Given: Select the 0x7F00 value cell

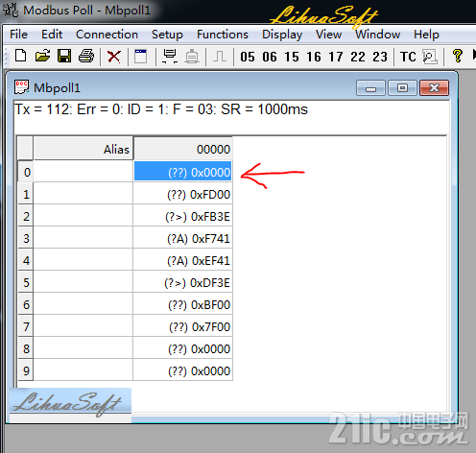Looking at the screenshot, I should [183, 326].
